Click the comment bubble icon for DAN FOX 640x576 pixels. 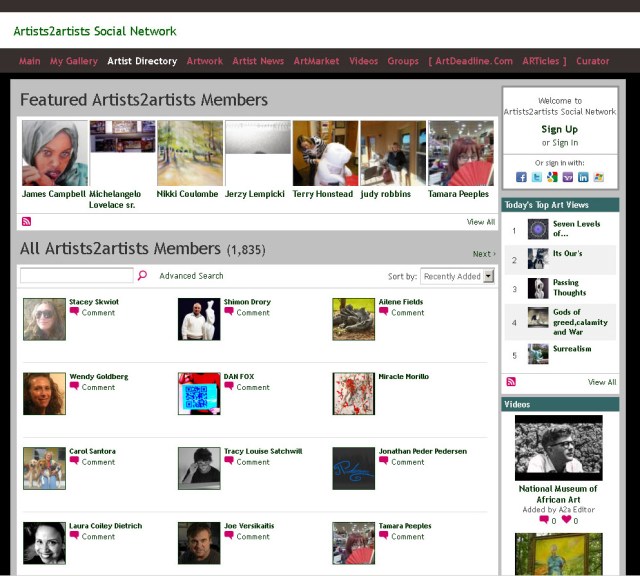(229, 386)
